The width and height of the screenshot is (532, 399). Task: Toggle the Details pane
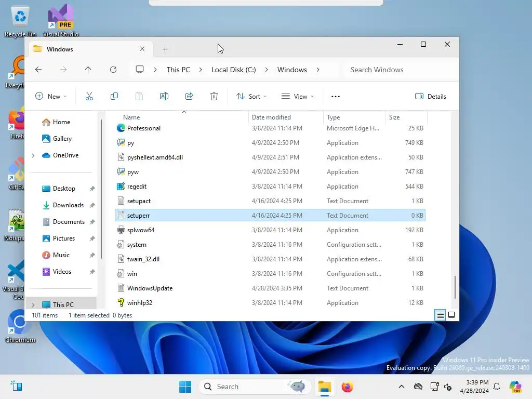[431, 96]
